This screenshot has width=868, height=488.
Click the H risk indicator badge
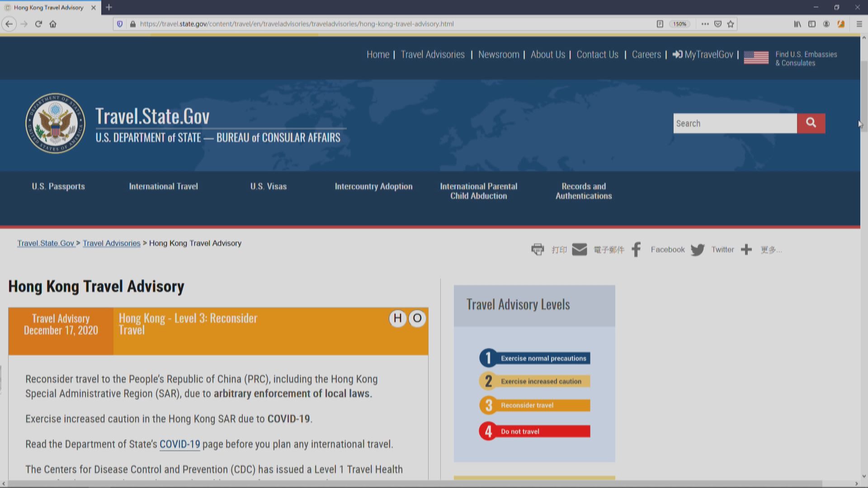[397, 319]
